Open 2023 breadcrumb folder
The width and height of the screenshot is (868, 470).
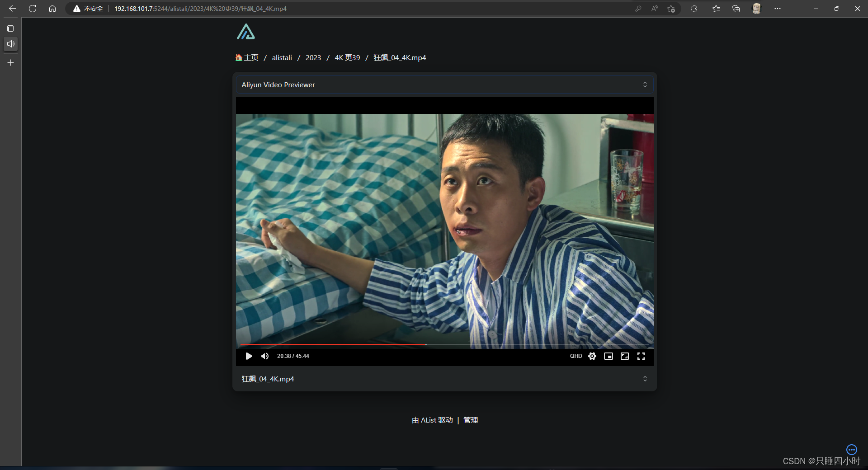pos(313,57)
